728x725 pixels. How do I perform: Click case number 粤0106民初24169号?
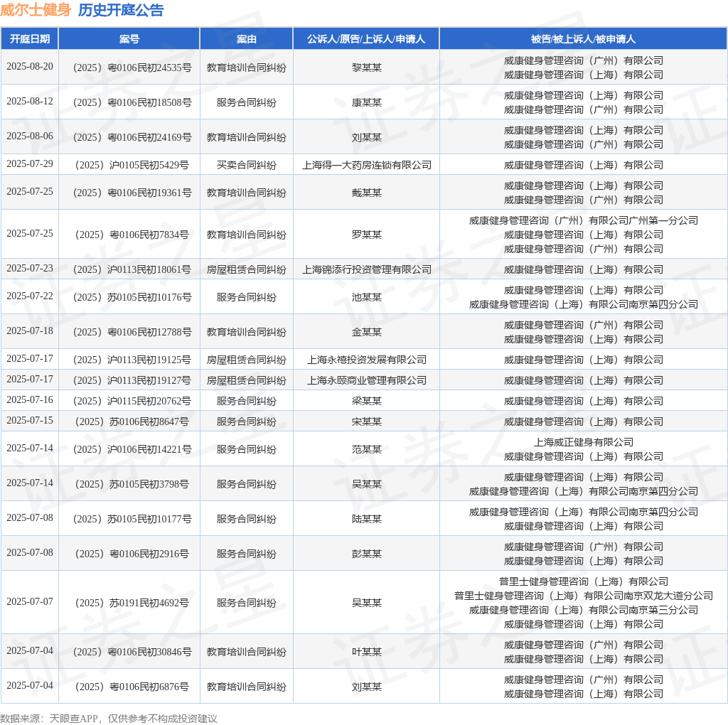pyautogui.click(x=132, y=137)
